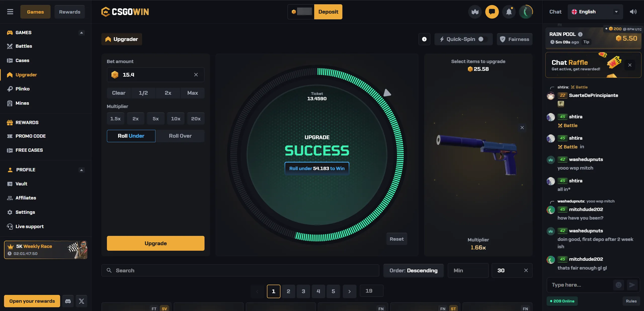Close the Chat Raffle banner

(x=630, y=65)
